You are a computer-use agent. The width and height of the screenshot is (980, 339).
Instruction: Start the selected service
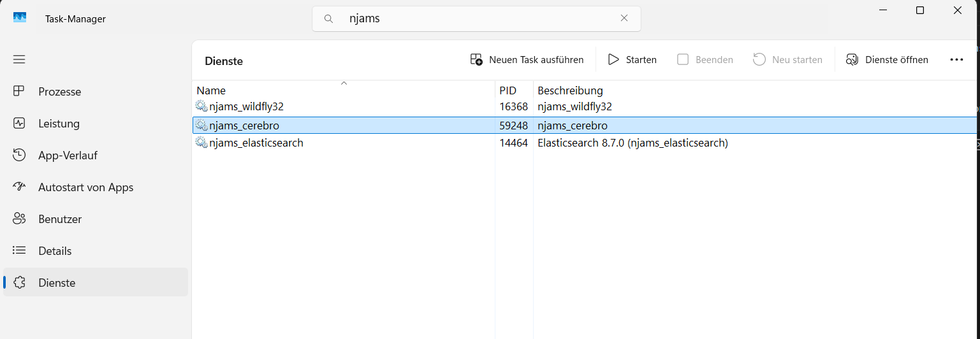(x=632, y=60)
